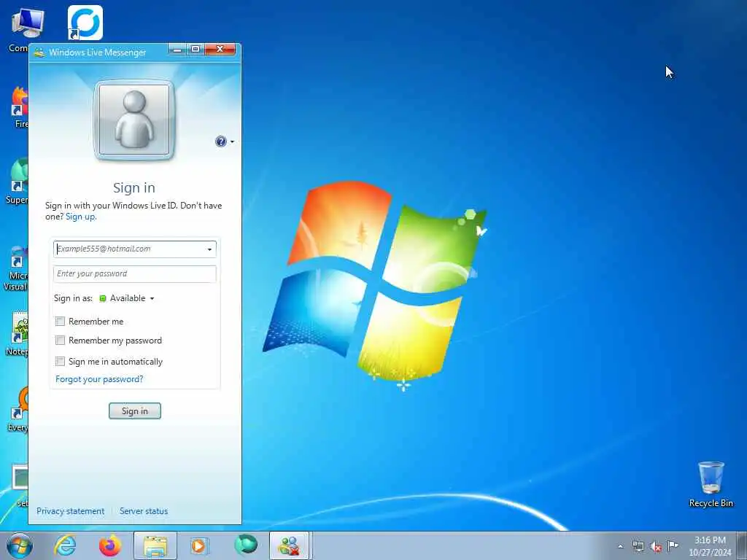Viewport: 747px width, 560px height.
Task: Click the Sign up link
Action: (x=80, y=217)
